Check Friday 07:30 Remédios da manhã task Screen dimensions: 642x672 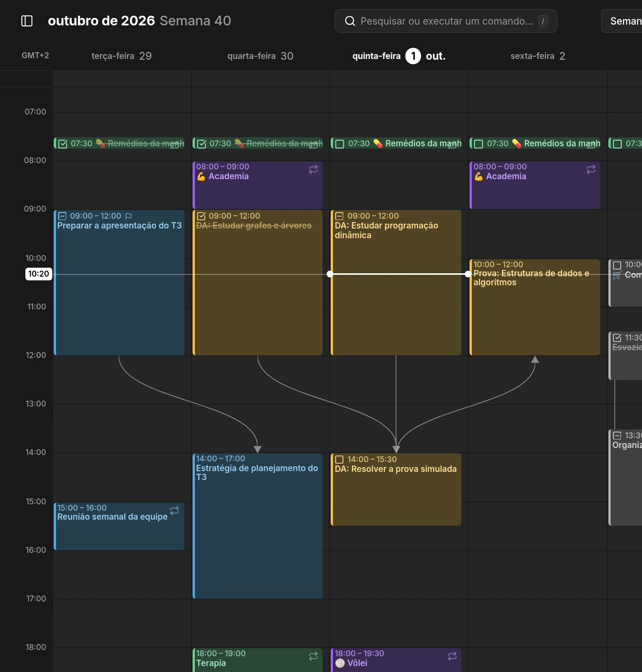(x=479, y=144)
